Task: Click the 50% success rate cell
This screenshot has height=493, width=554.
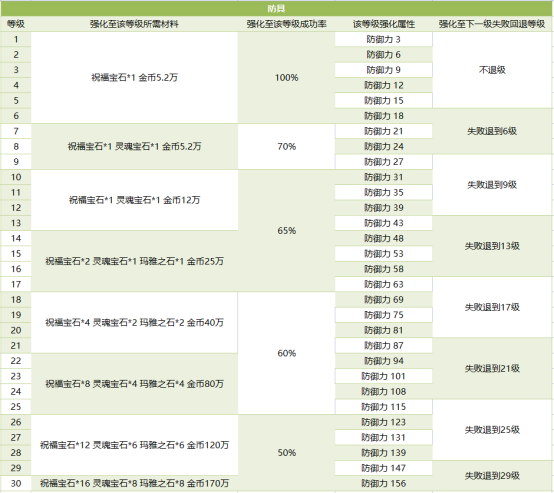Action: pyautogui.click(x=286, y=453)
